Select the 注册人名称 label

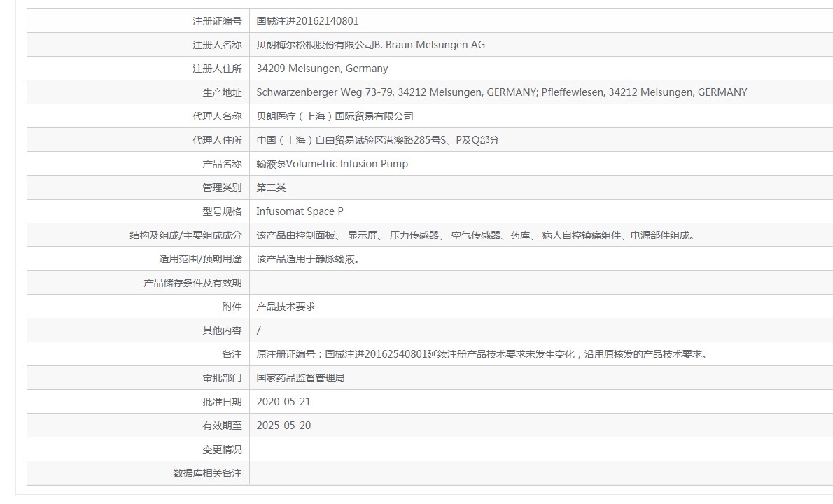tap(217, 45)
